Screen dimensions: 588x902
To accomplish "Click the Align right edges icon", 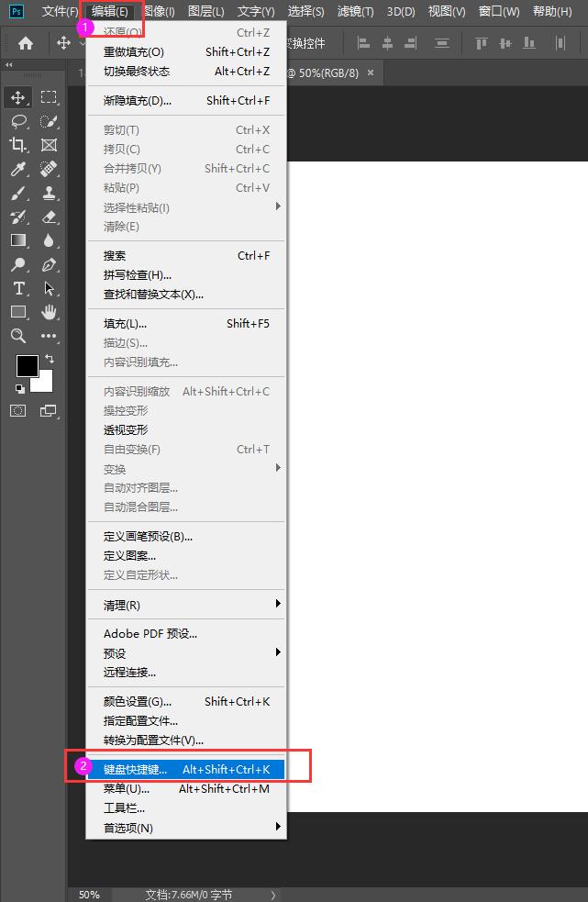I will (410, 43).
